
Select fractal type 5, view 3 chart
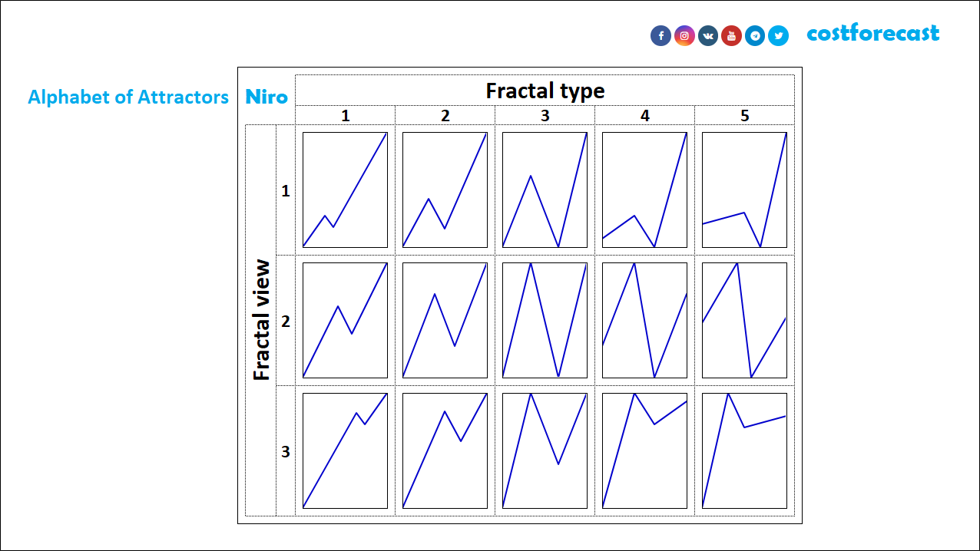pyautogui.click(x=744, y=450)
